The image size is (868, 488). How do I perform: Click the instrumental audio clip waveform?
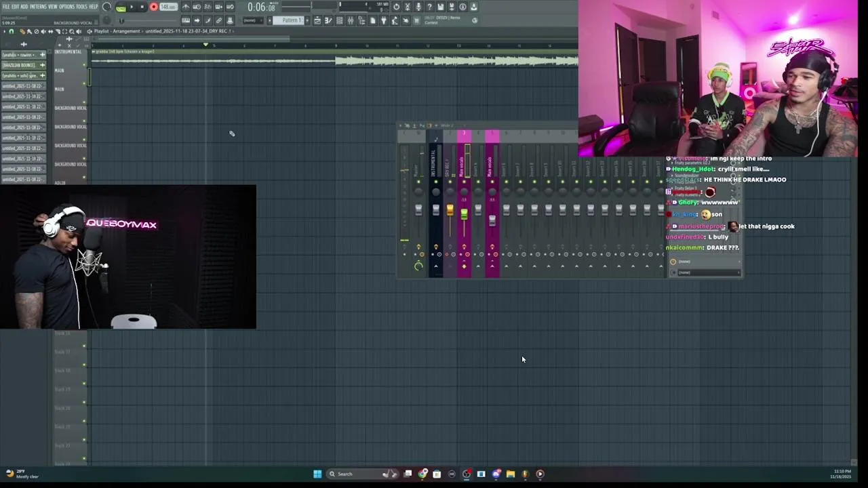click(334, 61)
